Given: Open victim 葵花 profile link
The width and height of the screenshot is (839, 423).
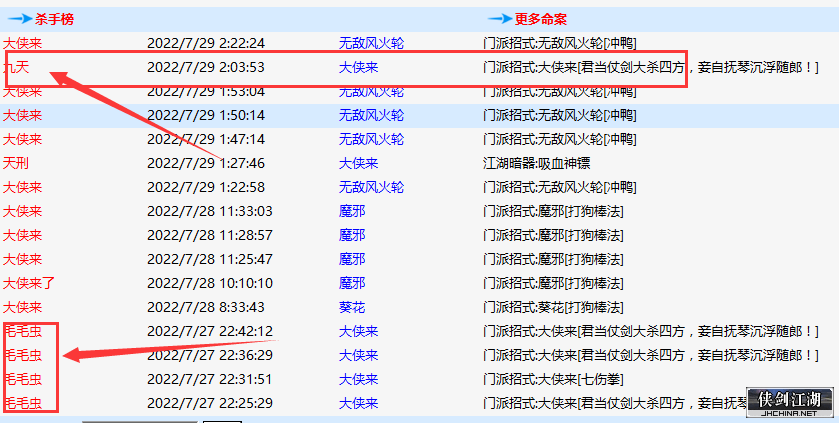Looking at the screenshot, I should [352, 307].
